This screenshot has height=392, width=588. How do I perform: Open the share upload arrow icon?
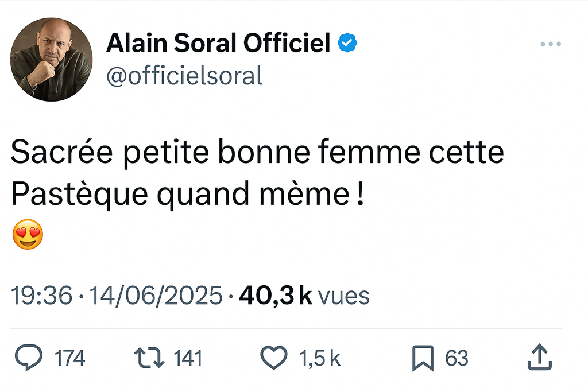click(540, 358)
